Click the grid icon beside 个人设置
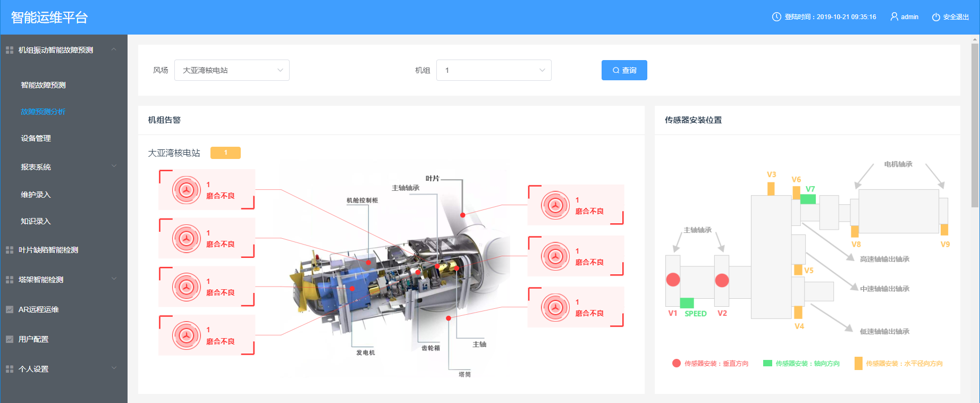Screen dimensions: 980x403 (x=10, y=369)
